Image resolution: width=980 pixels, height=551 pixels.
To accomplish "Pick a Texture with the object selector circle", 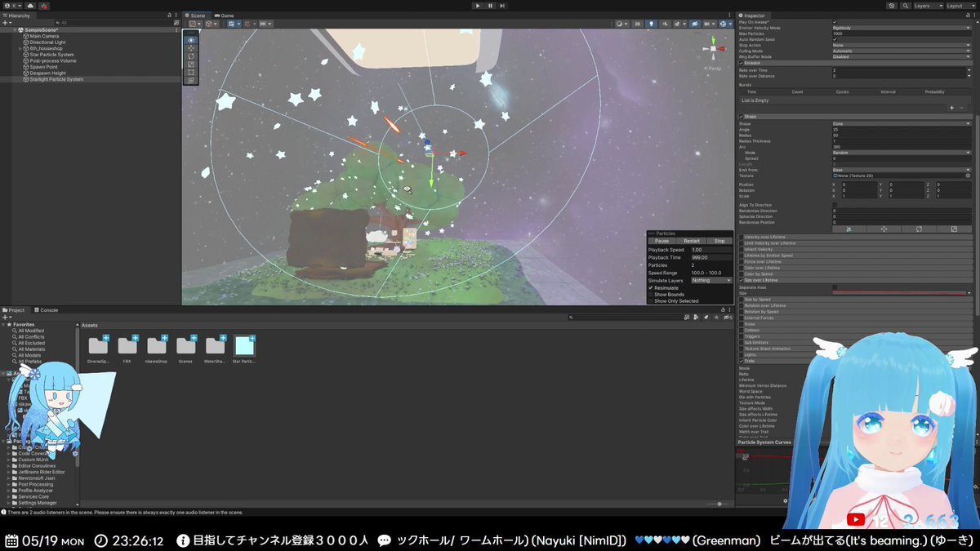I will 968,176.
